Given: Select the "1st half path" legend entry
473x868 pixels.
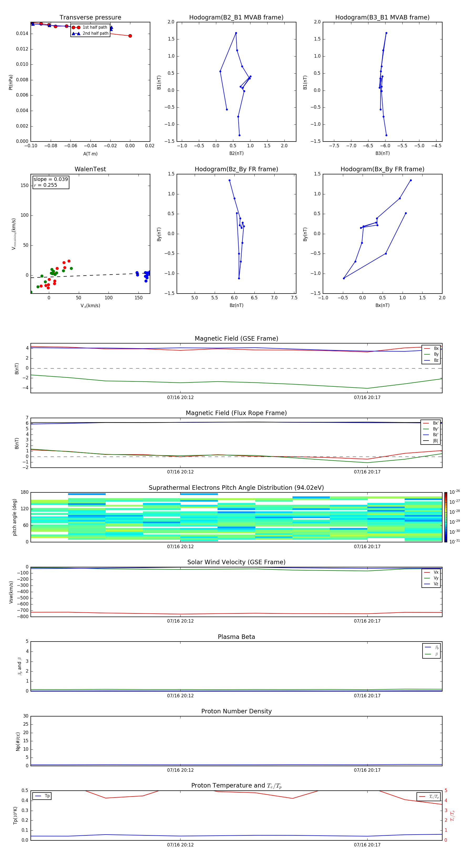Looking at the screenshot, I should click(x=90, y=27).
